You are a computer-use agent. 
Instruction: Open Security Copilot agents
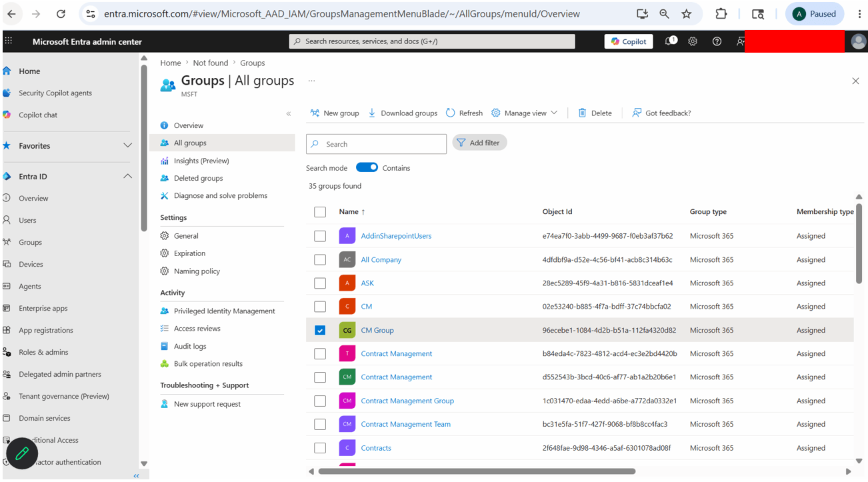tap(55, 93)
